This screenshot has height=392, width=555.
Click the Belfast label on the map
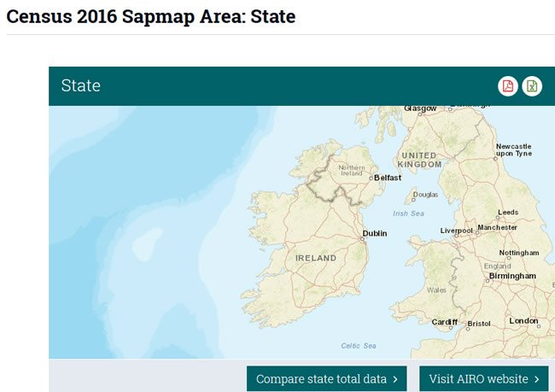pos(388,178)
